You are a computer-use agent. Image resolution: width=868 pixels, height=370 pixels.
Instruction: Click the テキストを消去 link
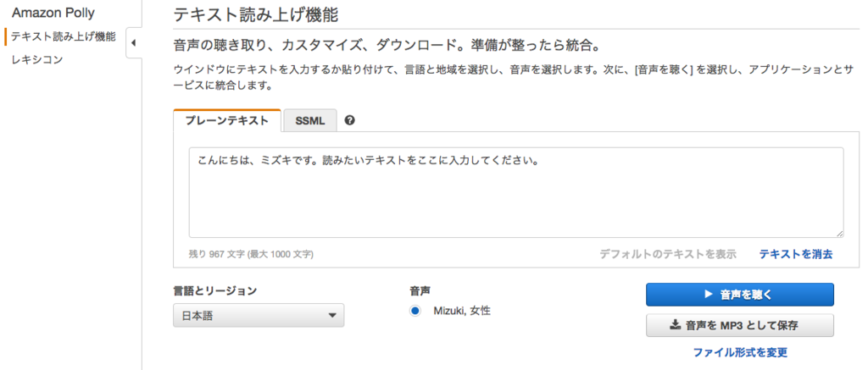(x=795, y=254)
